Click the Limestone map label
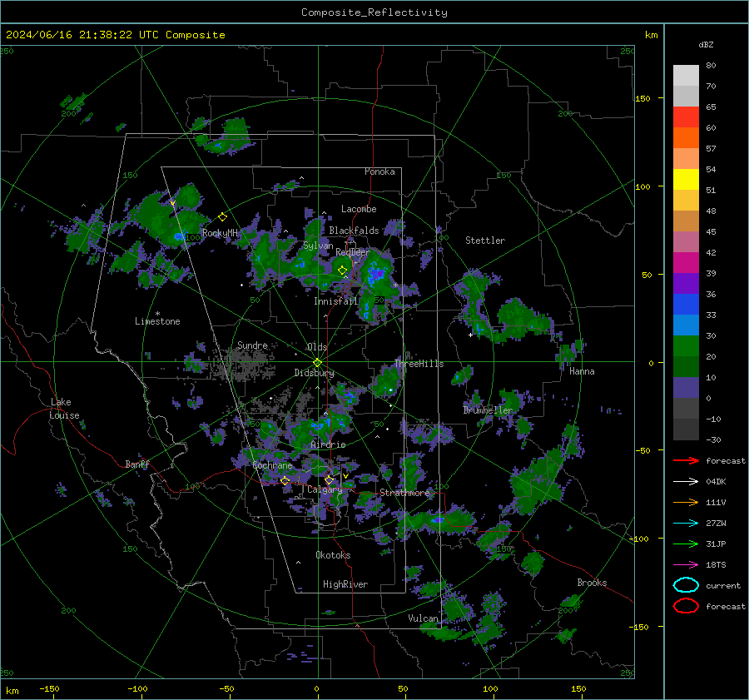The image size is (749, 700). 157,321
